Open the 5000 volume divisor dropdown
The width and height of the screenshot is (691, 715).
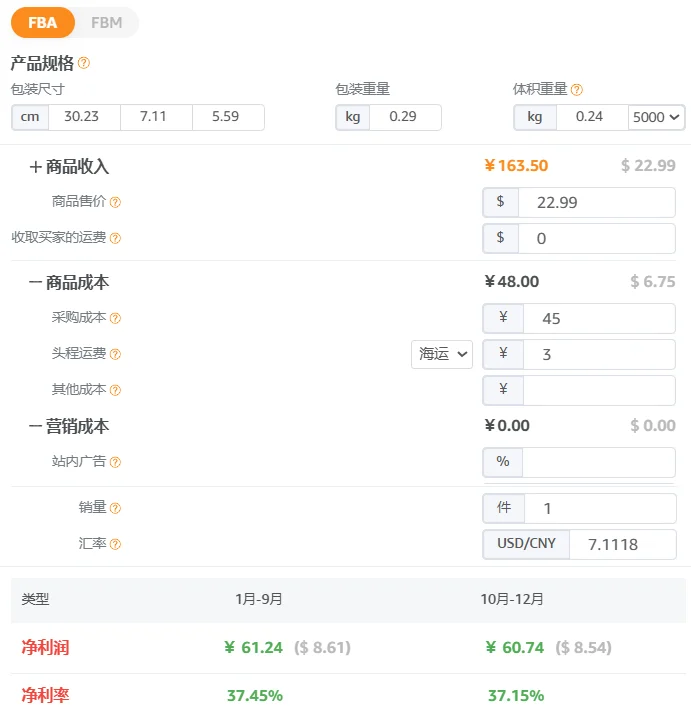click(656, 118)
